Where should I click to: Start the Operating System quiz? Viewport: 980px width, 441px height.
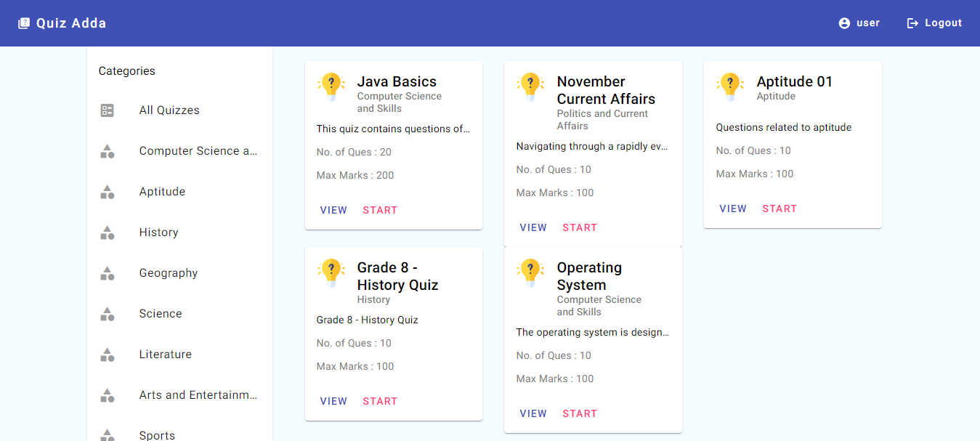[580, 413]
